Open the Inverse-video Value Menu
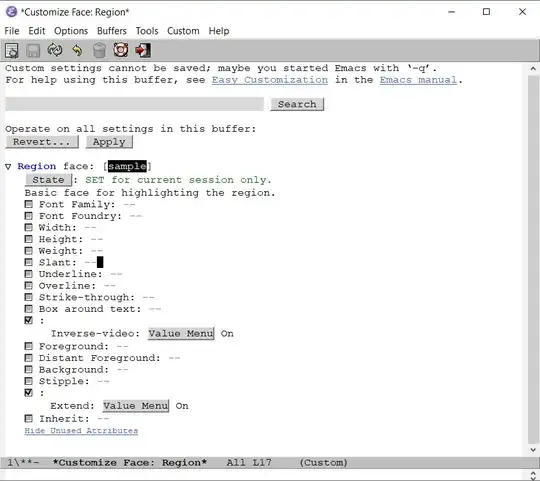 click(181, 333)
